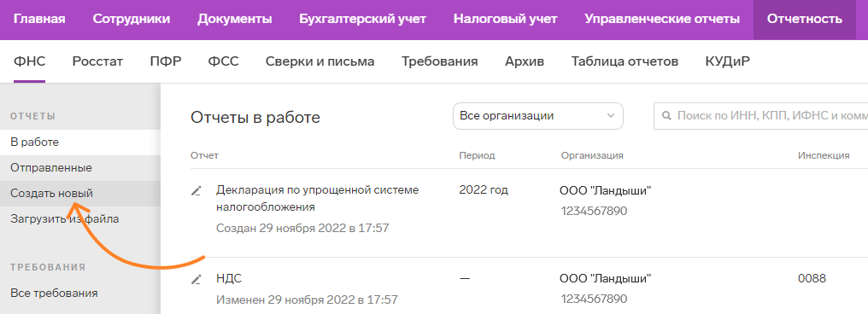Click the magnifier icon in the search field
868x314 pixels.
pyautogui.click(x=667, y=116)
